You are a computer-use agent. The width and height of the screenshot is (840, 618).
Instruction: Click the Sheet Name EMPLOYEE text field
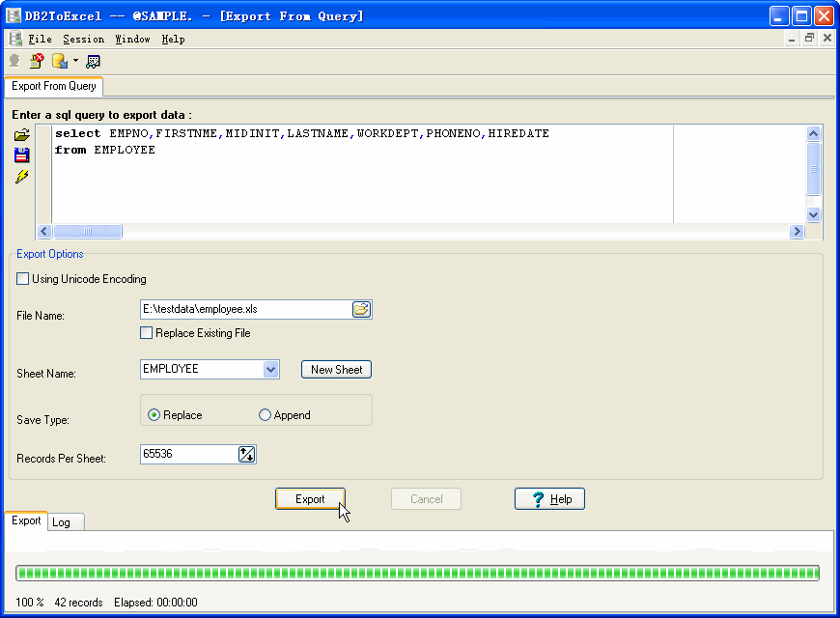202,369
